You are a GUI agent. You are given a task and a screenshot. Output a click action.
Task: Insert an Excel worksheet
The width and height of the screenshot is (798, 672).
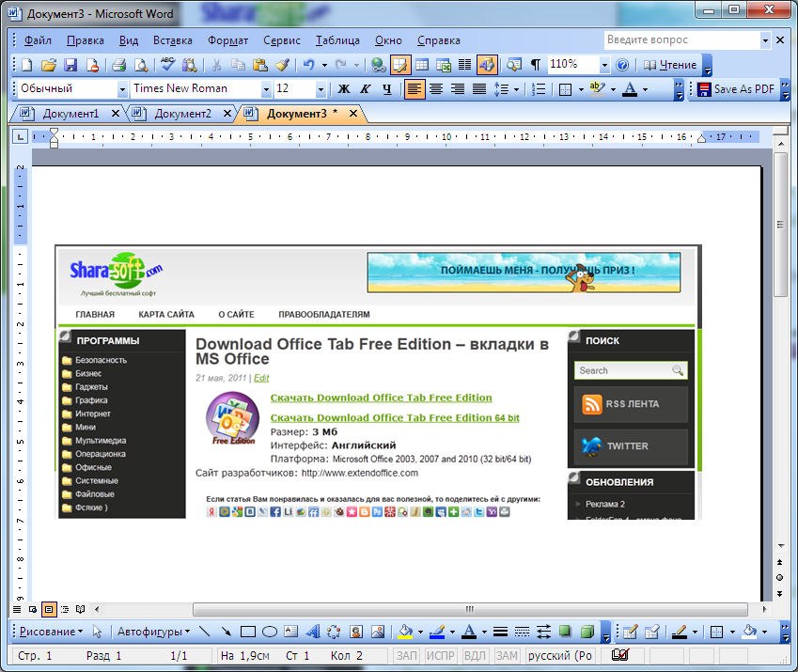point(444,65)
